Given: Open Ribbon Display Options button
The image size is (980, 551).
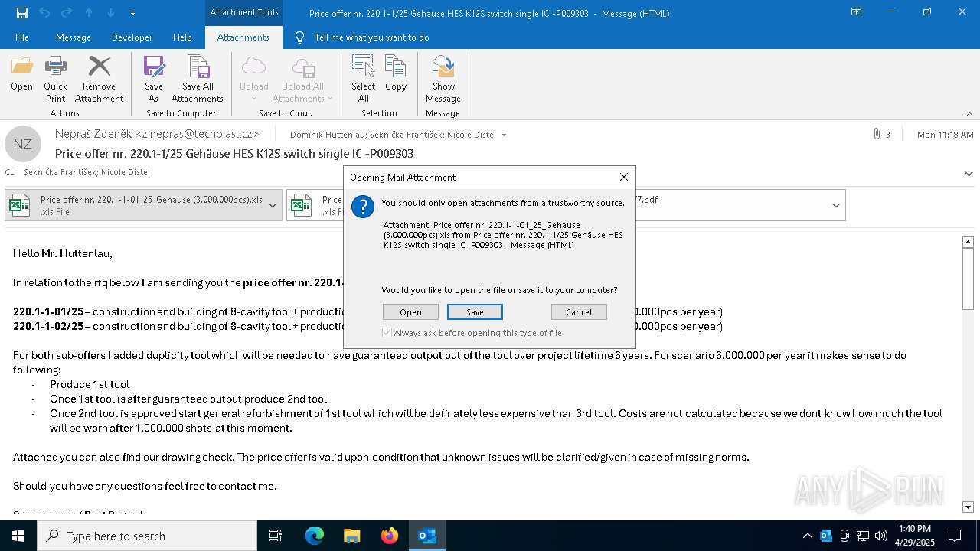Looking at the screenshot, I should [x=856, y=12].
